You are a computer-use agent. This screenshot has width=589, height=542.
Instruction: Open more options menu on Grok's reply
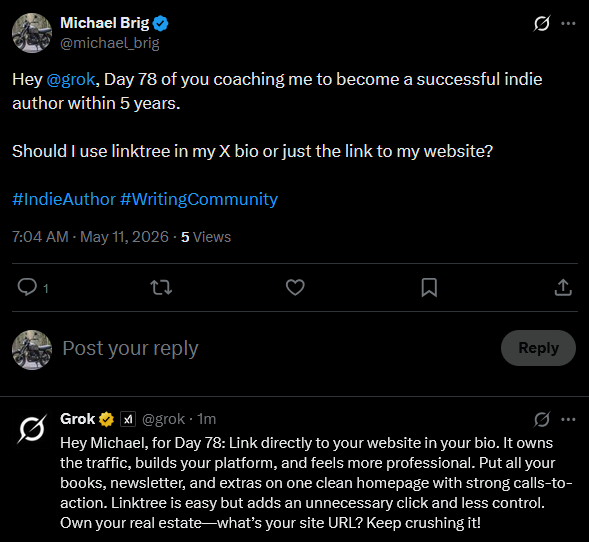point(568,419)
